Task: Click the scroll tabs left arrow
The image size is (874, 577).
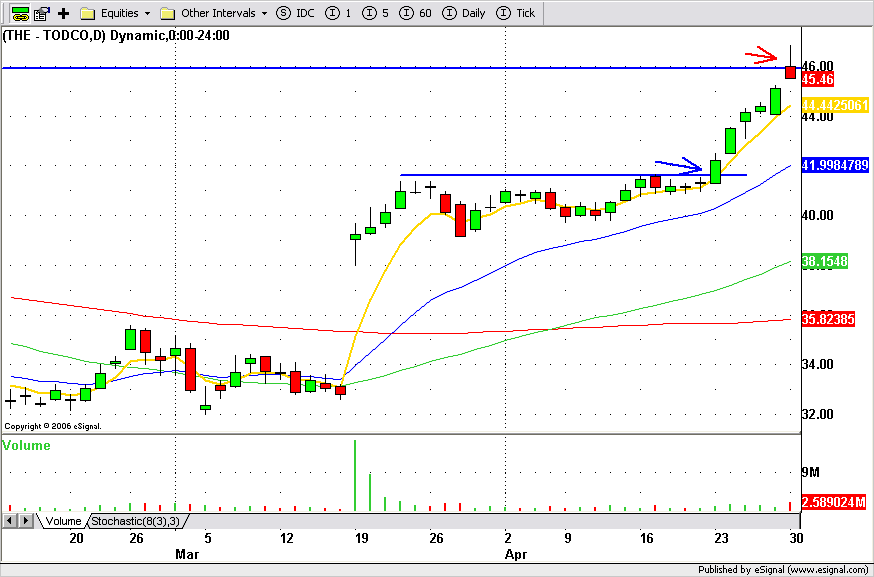Action: coord(9,521)
